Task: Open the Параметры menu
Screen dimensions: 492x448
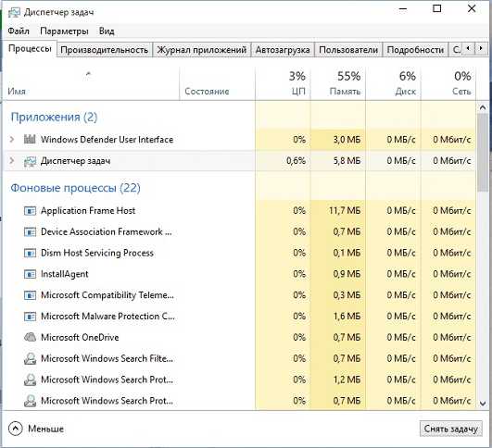Action: pyautogui.click(x=64, y=31)
